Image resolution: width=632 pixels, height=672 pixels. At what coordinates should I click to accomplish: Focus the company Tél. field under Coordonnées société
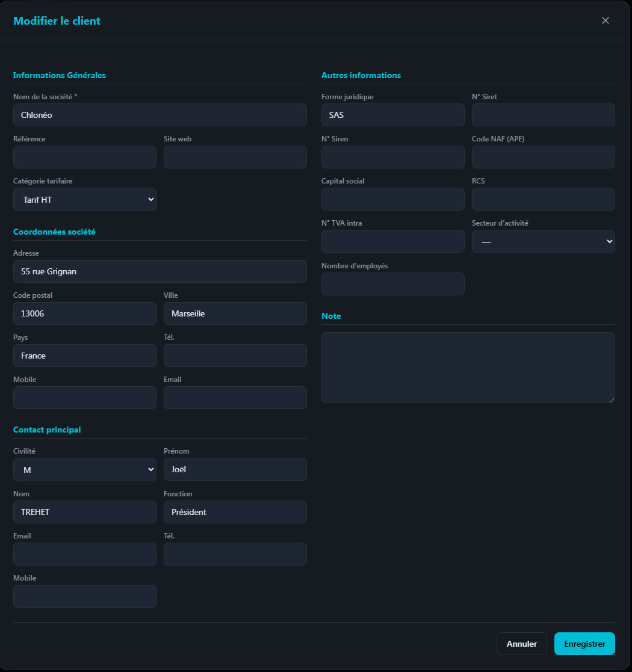235,356
